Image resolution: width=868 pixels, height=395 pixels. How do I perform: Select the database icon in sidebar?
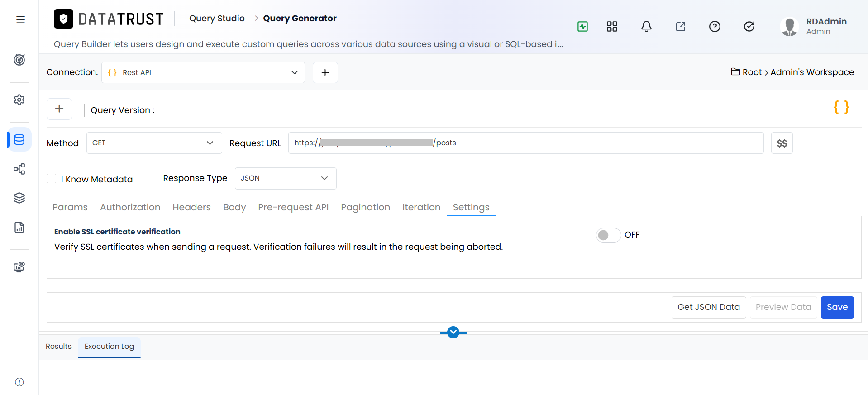click(19, 139)
